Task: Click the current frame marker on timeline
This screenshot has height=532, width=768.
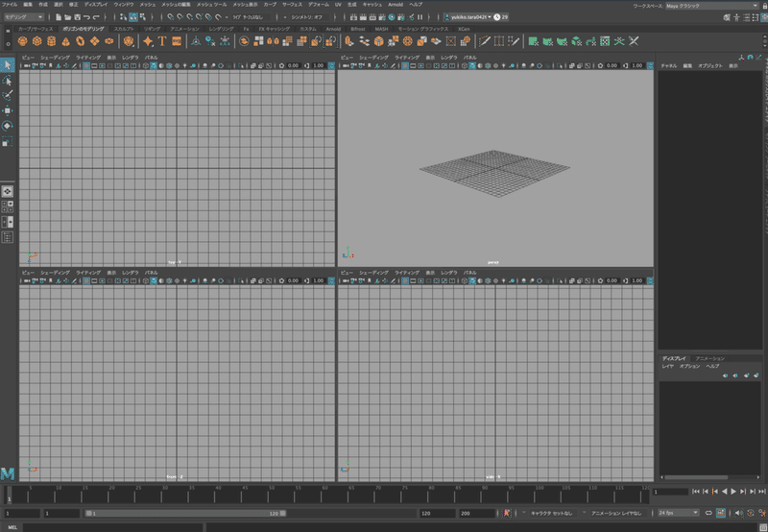Action: coord(9,495)
